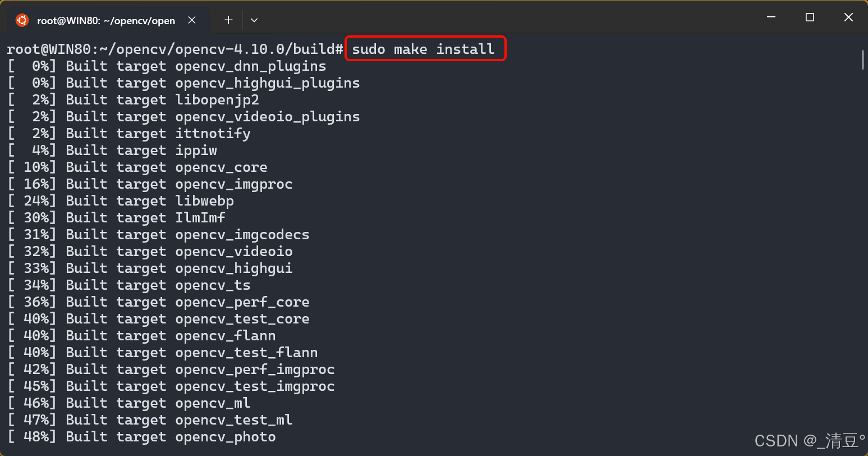Screen dimensions: 868x456
Task: Click the prompt path root@WIN80:~/opencv/opencv-4.10.0/build#
Action: click(175, 49)
